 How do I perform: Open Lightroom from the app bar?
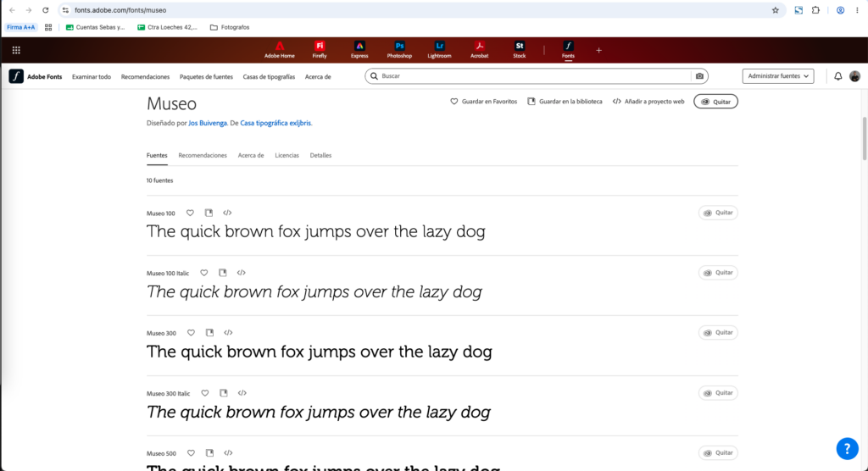(440, 50)
